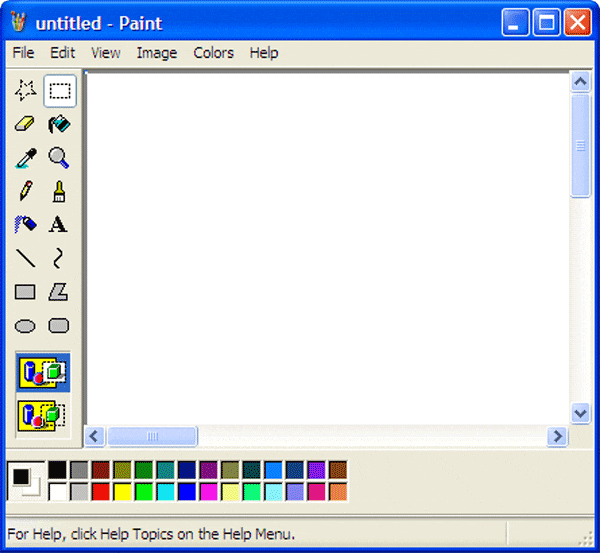Pick the red color swatch
This screenshot has width=600, height=553.
tap(100, 491)
